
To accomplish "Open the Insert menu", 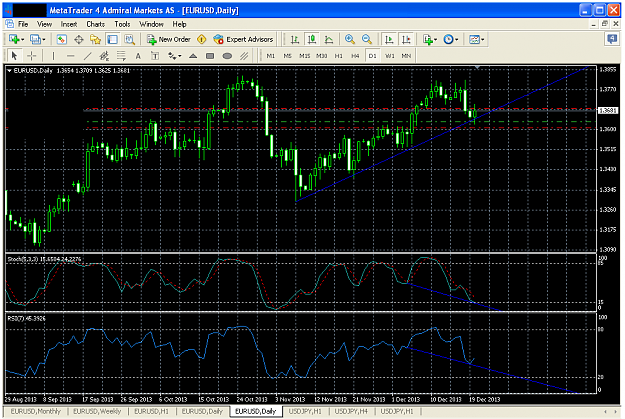I will click(x=69, y=24).
